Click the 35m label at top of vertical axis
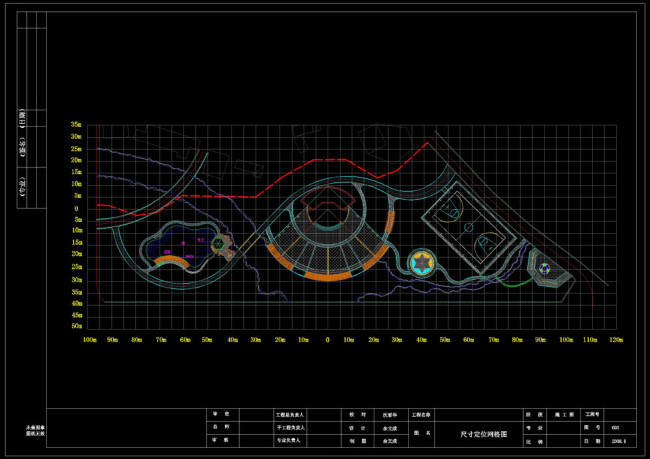This screenshot has height=459, width=650. point(76,125)
